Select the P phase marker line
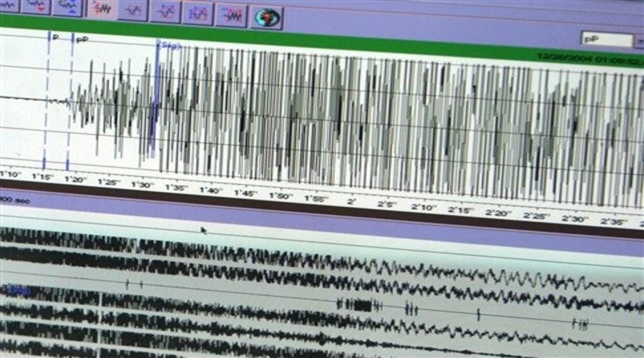This screenshot has width=644, height=358. (x=47, y=100)
